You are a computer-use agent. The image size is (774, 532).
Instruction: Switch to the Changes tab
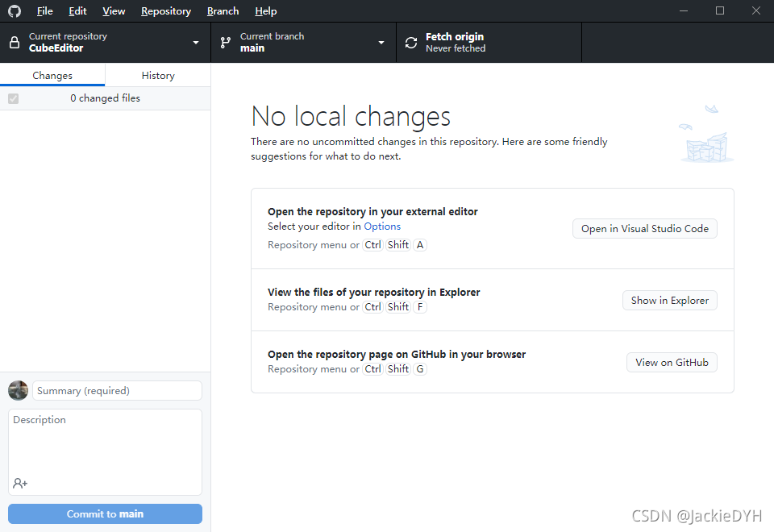click(52, 75)
